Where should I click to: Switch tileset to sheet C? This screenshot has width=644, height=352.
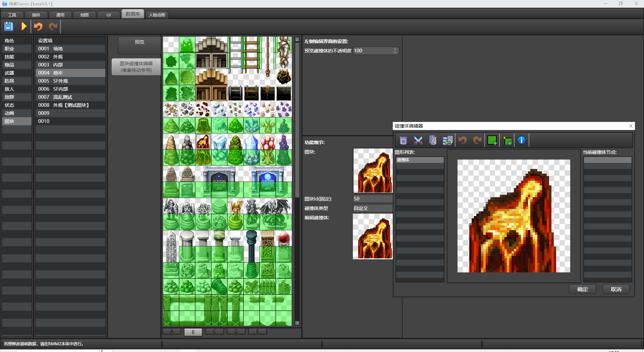coord(215,331)
